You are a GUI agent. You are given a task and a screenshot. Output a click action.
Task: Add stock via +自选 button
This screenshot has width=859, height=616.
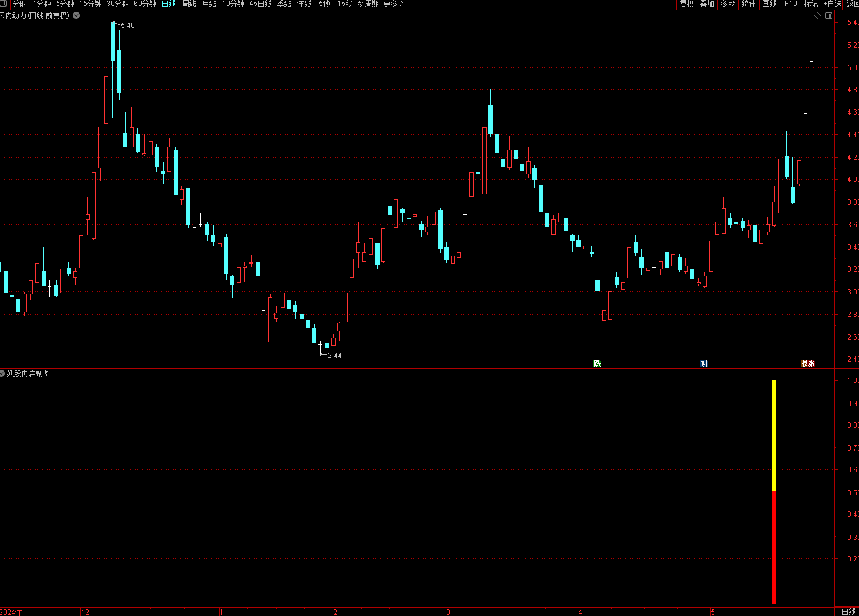coord(832,4)
